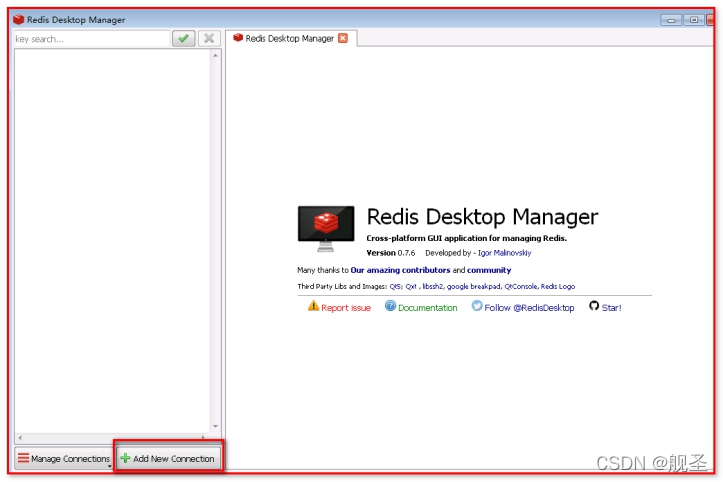Open the Manage Connections menu
723x482 pixels.
coord(64,458)
